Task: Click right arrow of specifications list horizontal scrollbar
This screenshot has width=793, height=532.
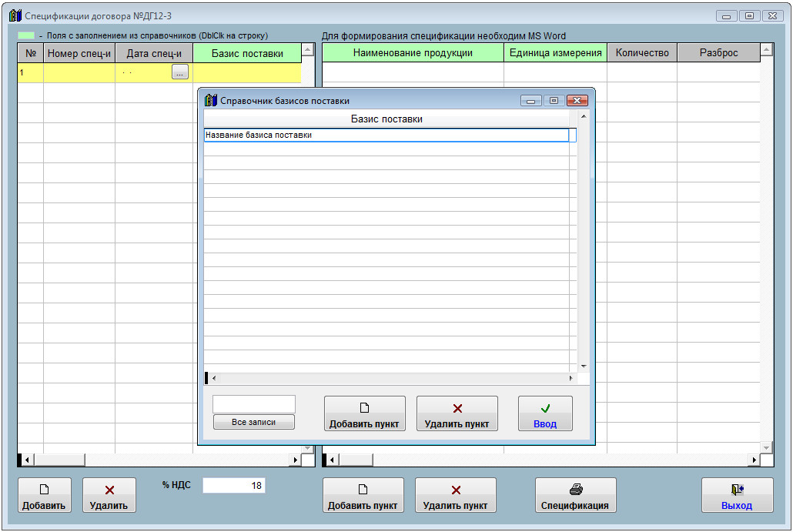Action: point(296,460)
